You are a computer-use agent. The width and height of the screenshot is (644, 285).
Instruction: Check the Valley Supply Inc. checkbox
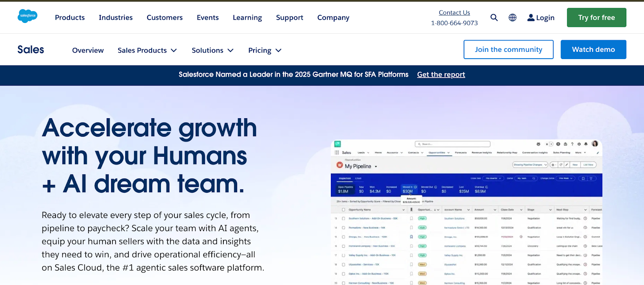click(x=343, y=255)
